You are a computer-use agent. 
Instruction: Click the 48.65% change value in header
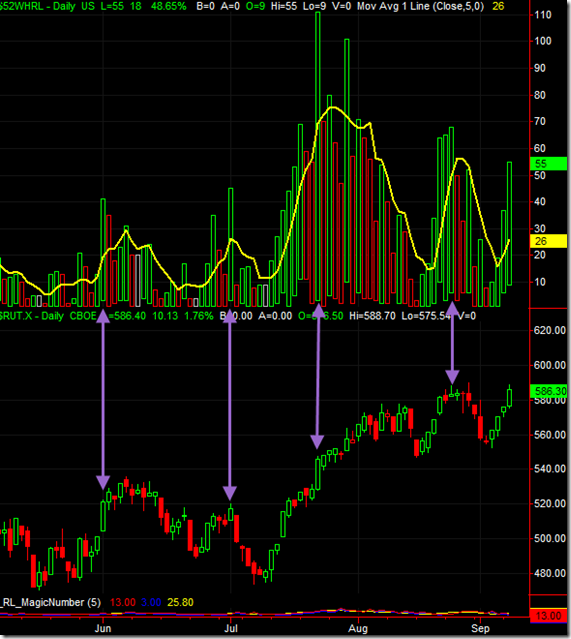click(x=168, y=6)
